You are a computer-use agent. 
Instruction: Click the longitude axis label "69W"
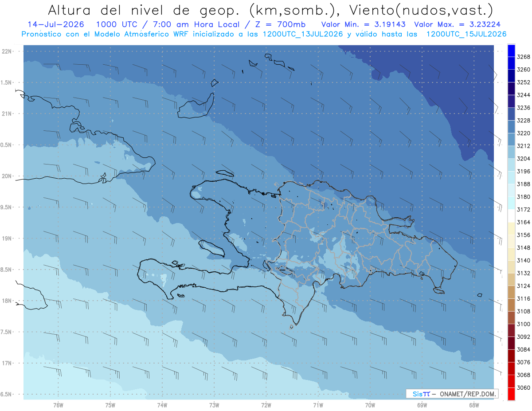(x=422, y=405)
